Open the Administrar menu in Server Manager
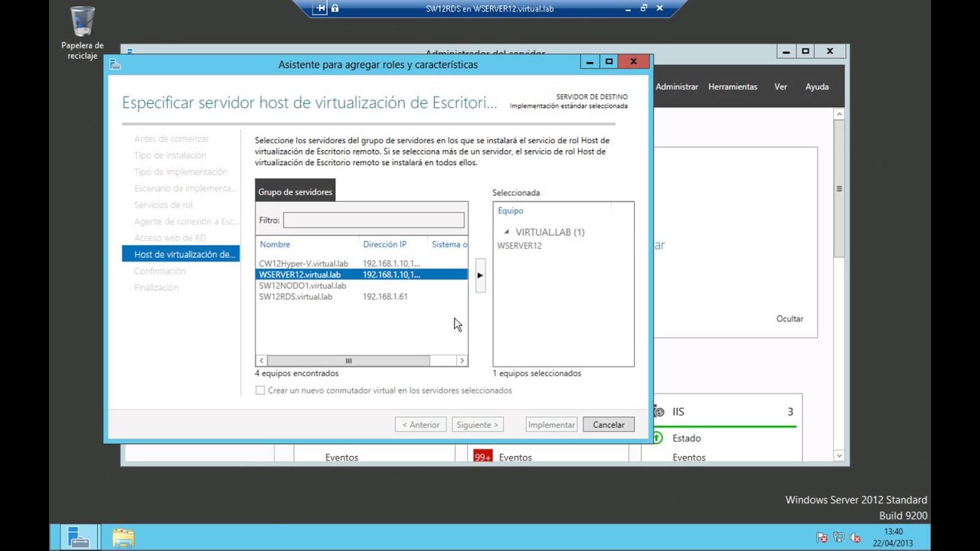The image size is (980, 551). [677, 86]
